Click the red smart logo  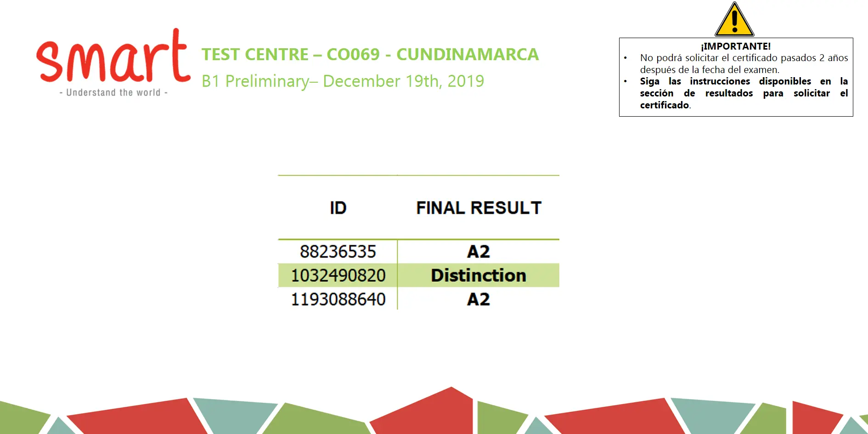[113, 57]
